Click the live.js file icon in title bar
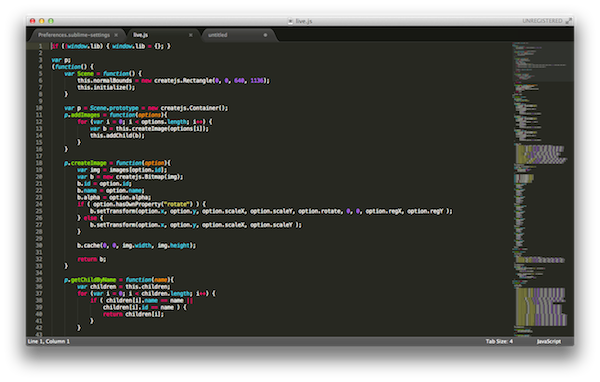The width and height of the screenshot is (600, 382). (x=290, y=21)
